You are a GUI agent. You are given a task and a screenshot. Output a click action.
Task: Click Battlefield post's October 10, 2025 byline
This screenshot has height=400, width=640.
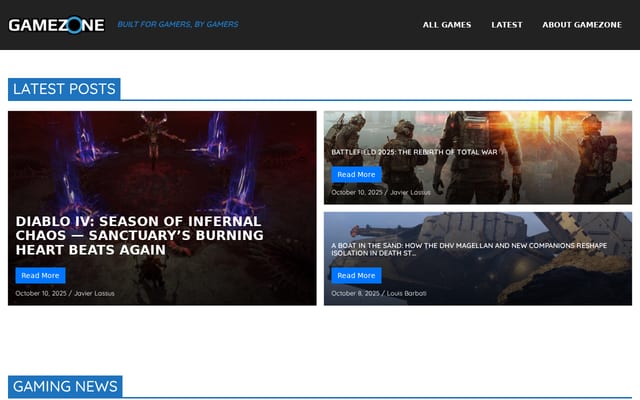381,193
